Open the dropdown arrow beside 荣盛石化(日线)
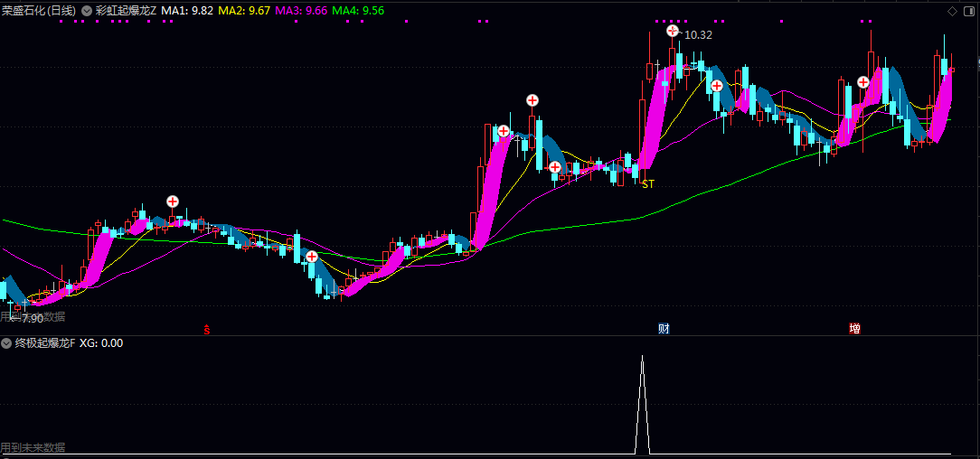Screen dimensions: 980x459 86,11
